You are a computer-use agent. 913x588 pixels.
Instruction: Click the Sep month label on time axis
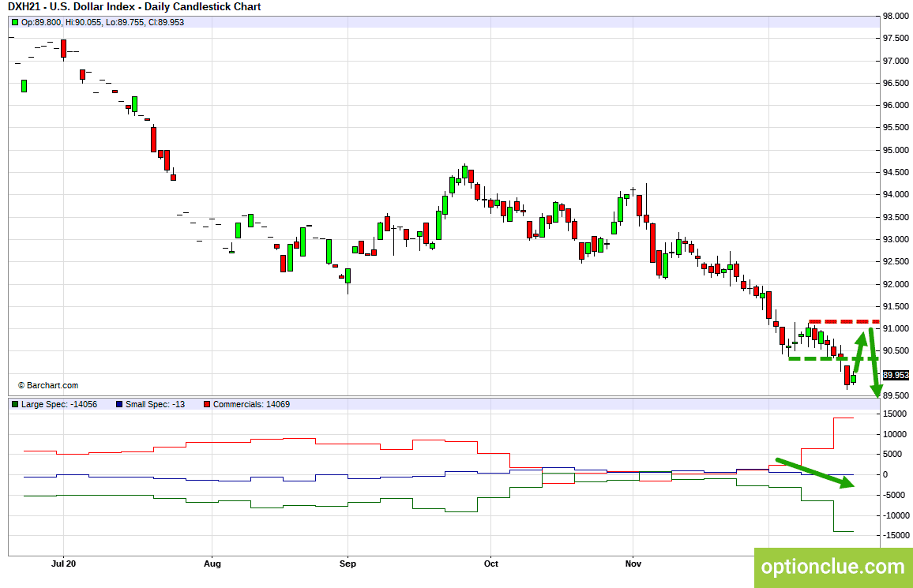tap(348, 564)
